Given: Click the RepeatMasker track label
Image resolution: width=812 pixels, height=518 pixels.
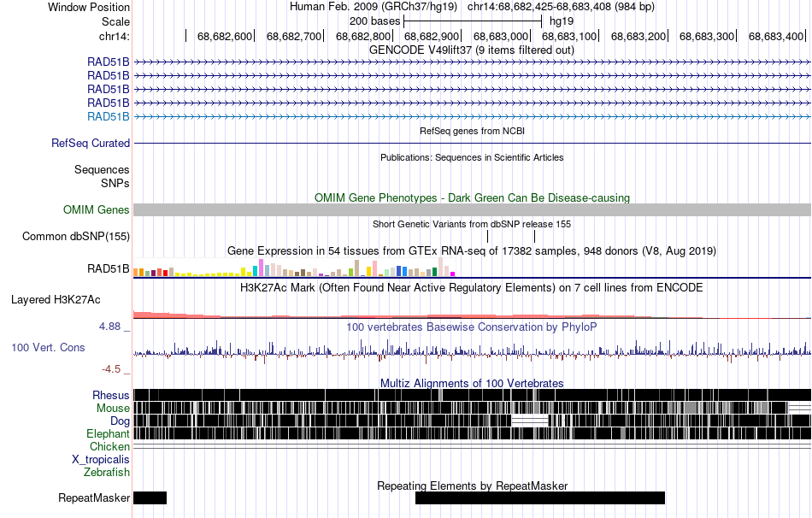Looking at the screenshot, I should (94, 497).
